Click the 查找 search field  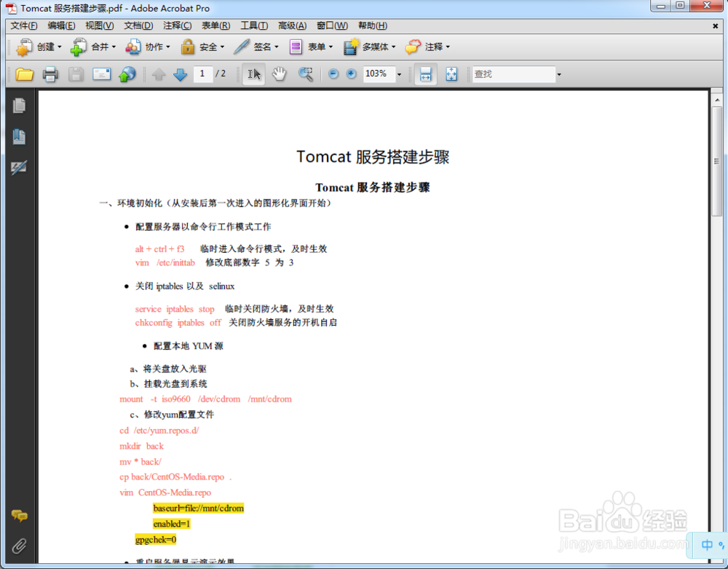513,74
